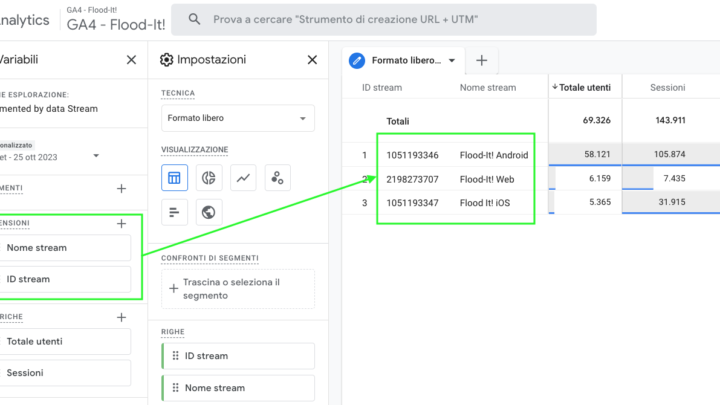Select Totale utenti metric in Variabili
The height and width of the screenshot is (405, 720).
(x=64, y=342)
